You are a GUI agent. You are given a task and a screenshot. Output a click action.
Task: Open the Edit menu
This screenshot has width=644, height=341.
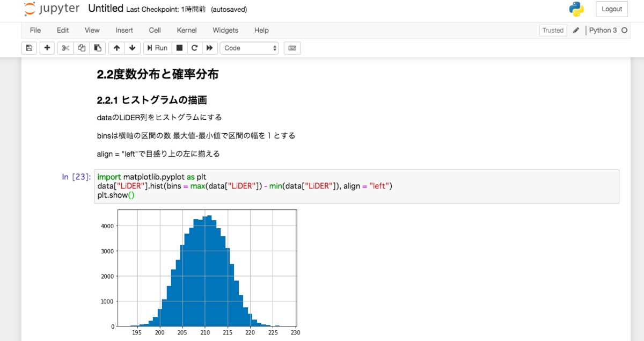pos(63,30)
